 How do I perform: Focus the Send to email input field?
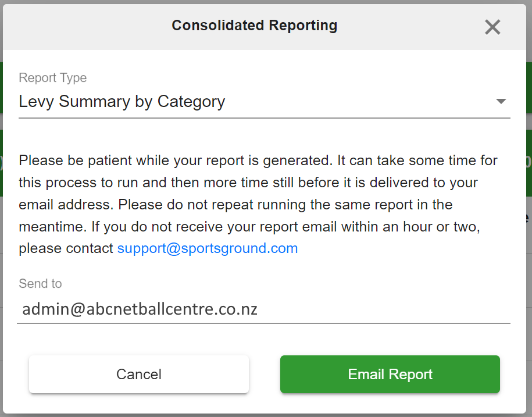[x=263, y=309]
